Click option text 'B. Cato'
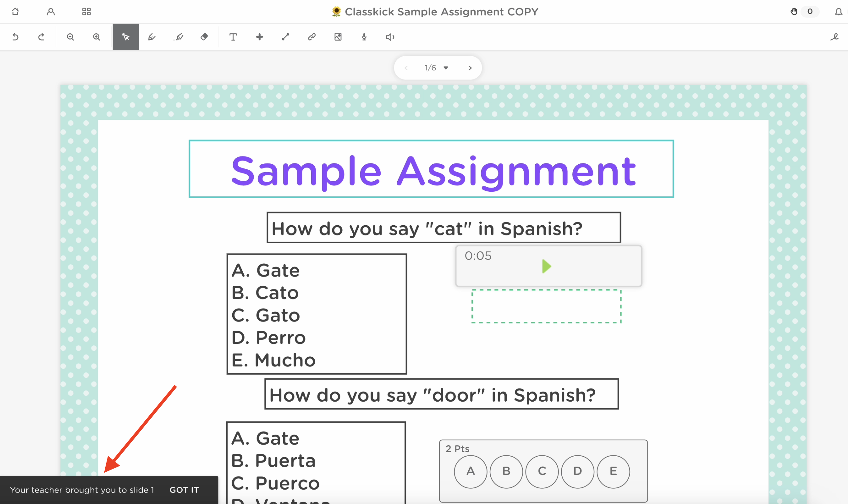The height and width of the screenshot is (504, 848). [265, 293]
